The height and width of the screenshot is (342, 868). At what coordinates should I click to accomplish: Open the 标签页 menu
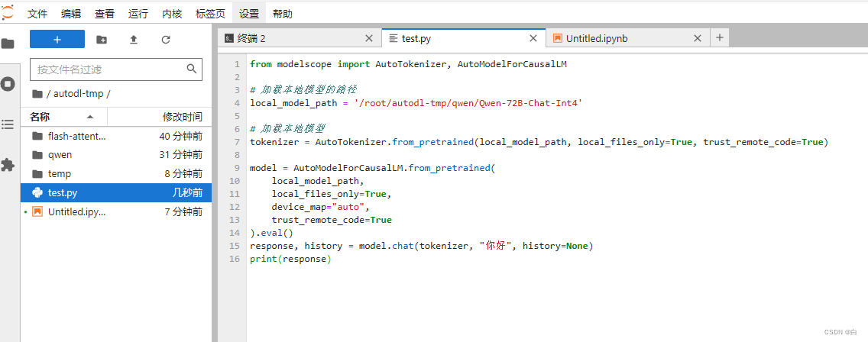tap(210, 14)
